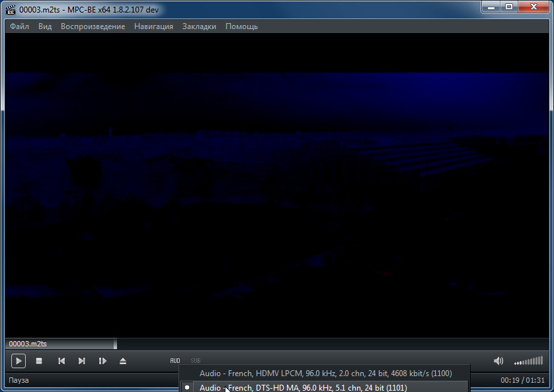
Task: Open the AUD audio track selector
Action: (175, 360)
